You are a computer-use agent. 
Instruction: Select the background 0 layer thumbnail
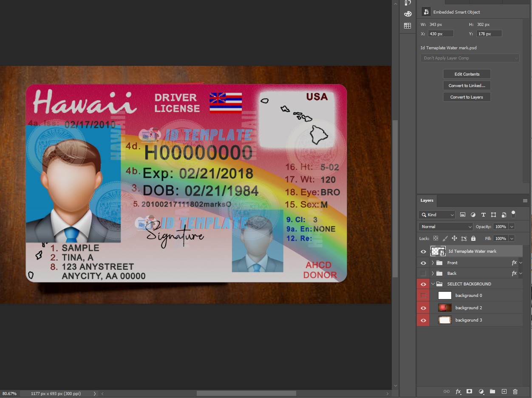445,296
